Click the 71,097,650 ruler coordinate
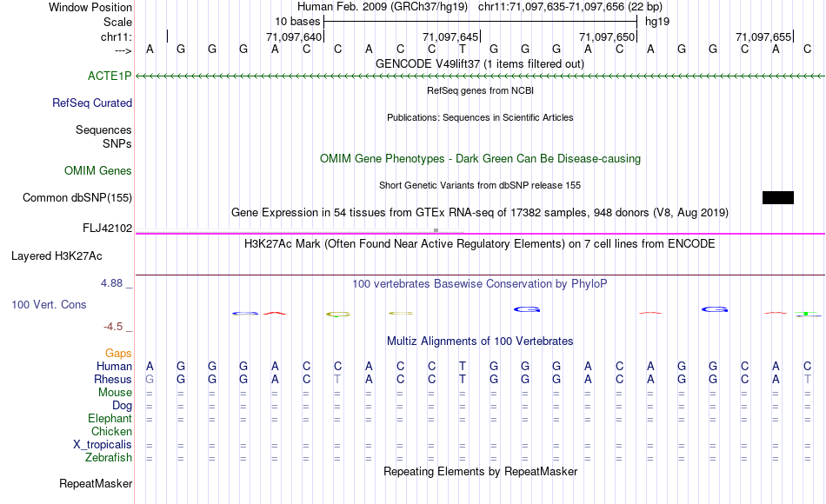The image size is (826, 504). pos(606,36)
